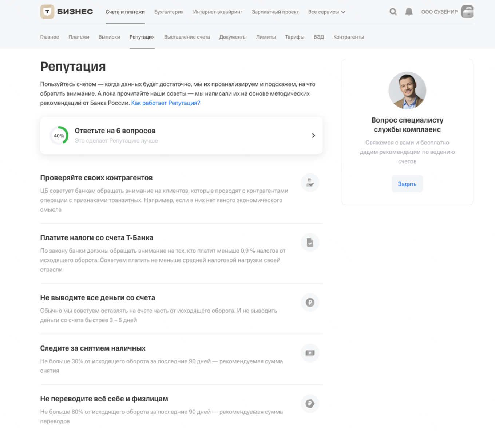Open the Выставление счета tab
The image size is (495, 448).
(187, 37)
